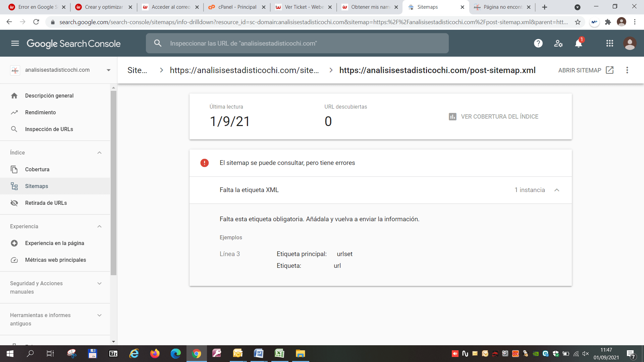
Task: Open the tab search dropdown in Chrome
Action: 578,7
